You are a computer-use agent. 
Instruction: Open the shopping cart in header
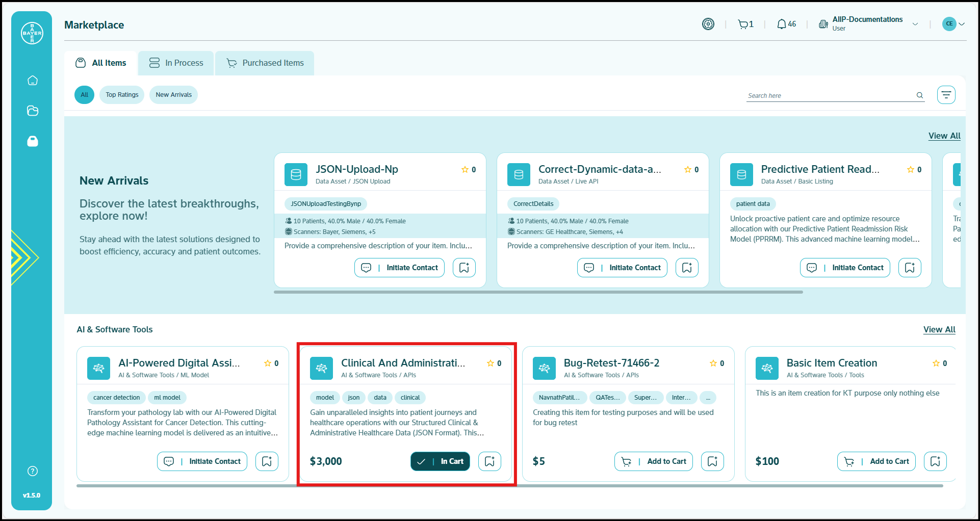[x=745, y=24]
